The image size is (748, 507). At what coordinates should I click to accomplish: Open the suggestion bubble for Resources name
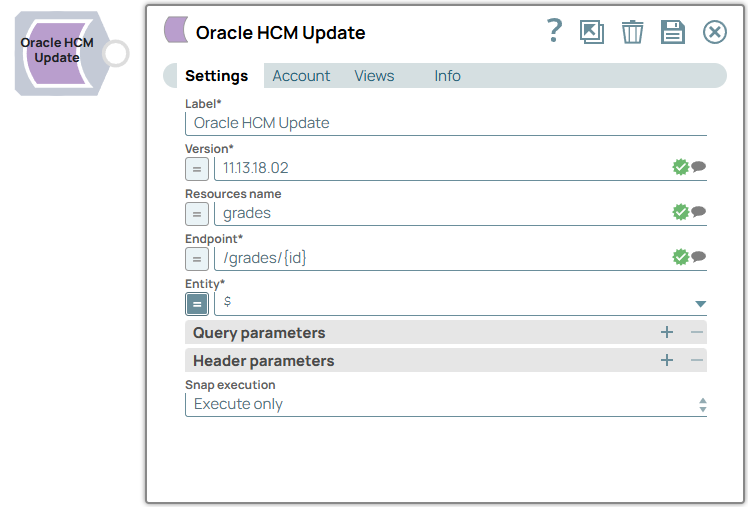click(698, 211)
